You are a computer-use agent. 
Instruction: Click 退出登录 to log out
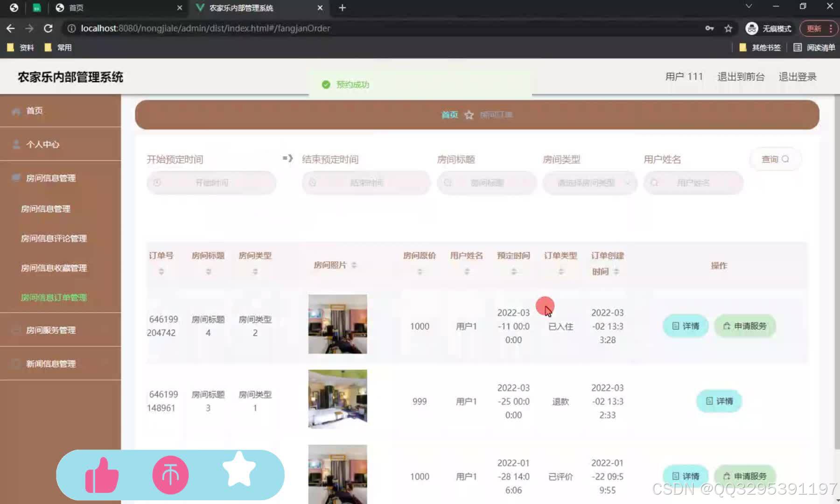tap(797, 77)
